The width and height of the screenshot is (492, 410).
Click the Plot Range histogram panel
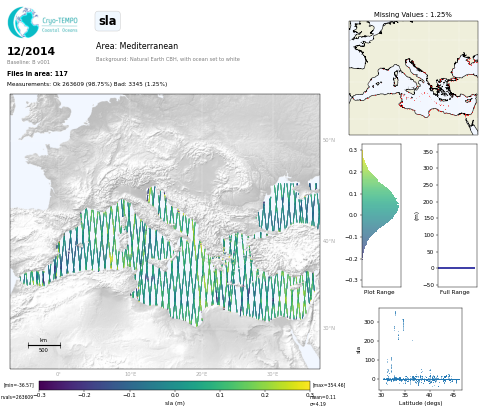point(381,215)
